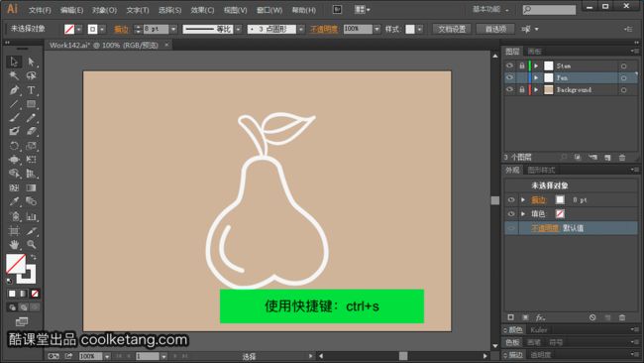Expand fill row in Appearance panel

523,214
